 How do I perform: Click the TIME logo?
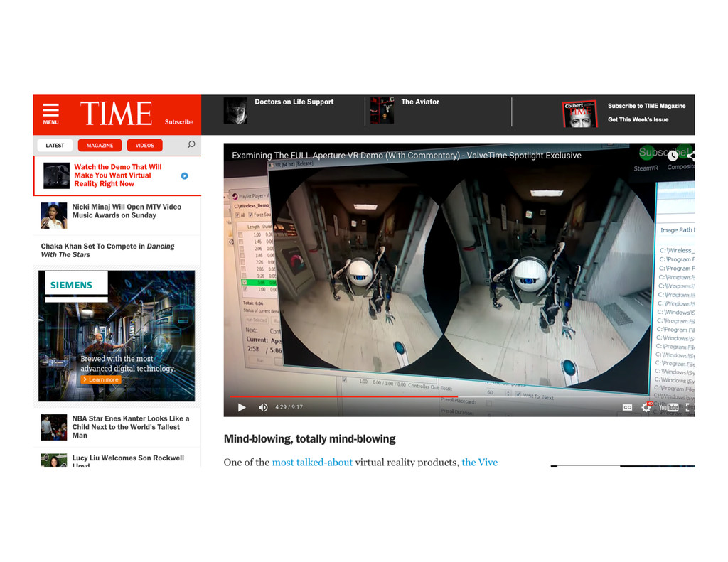click(116, 114)
